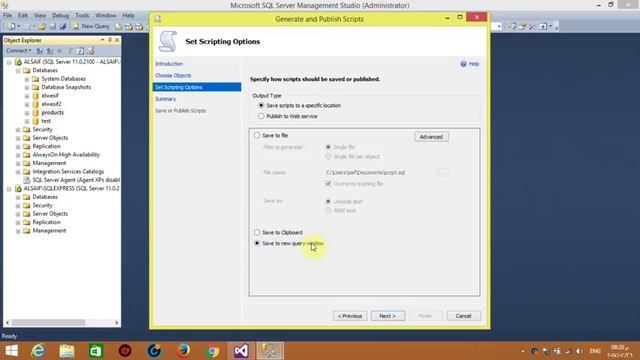Expand the elwesif2 database node
The width and height of the screenshot is (640, 360).
pos(27,104)
